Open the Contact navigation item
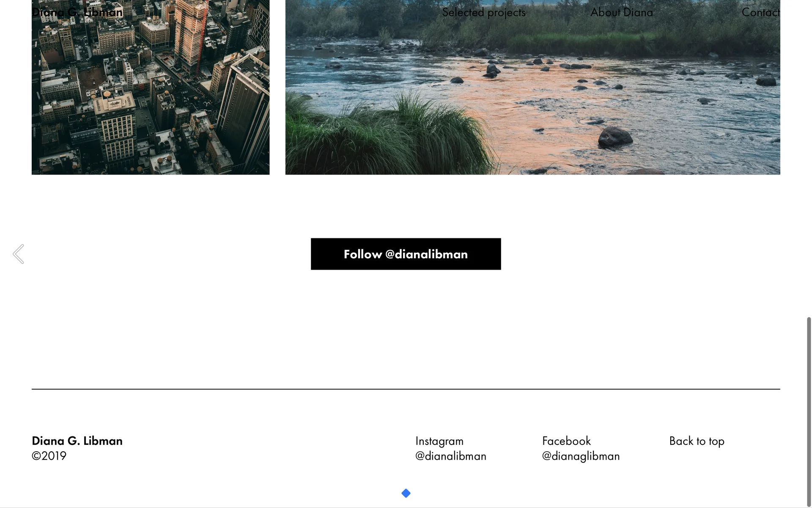Screen dimensions: 812x508 coord(761,12)
